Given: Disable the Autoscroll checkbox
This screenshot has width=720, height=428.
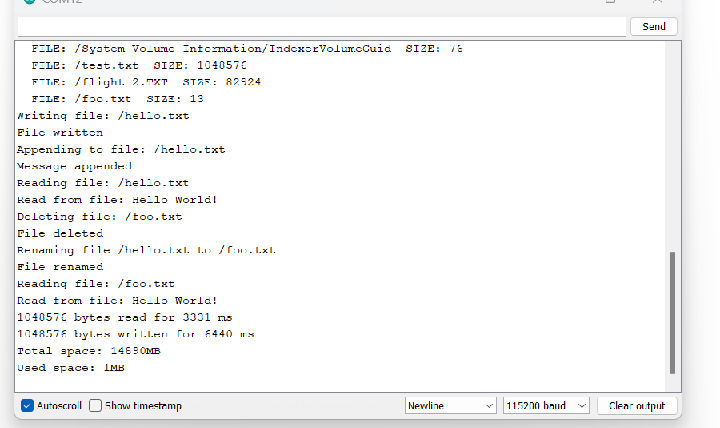Looking at the screenshot, I should (x=27, y=406).
